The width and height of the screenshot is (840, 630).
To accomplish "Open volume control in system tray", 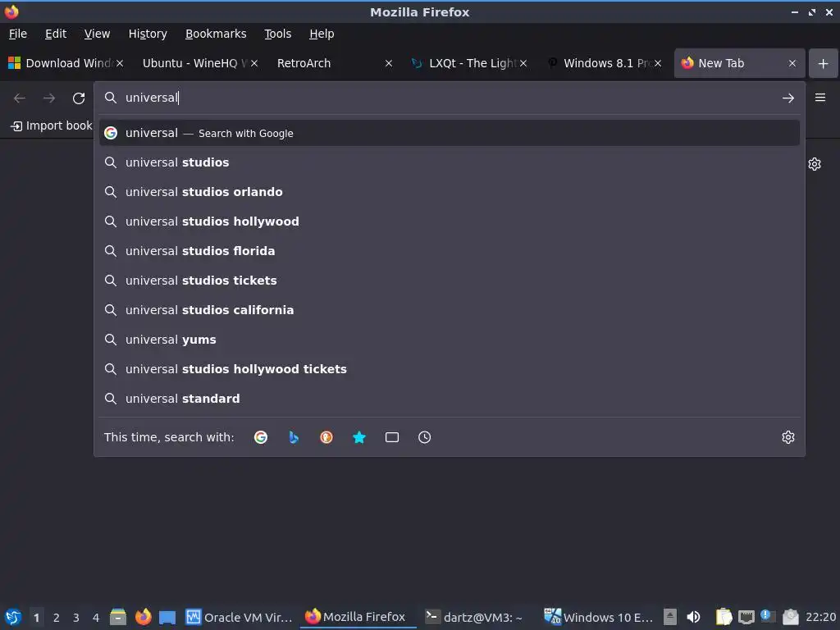I will pos(693,617).
